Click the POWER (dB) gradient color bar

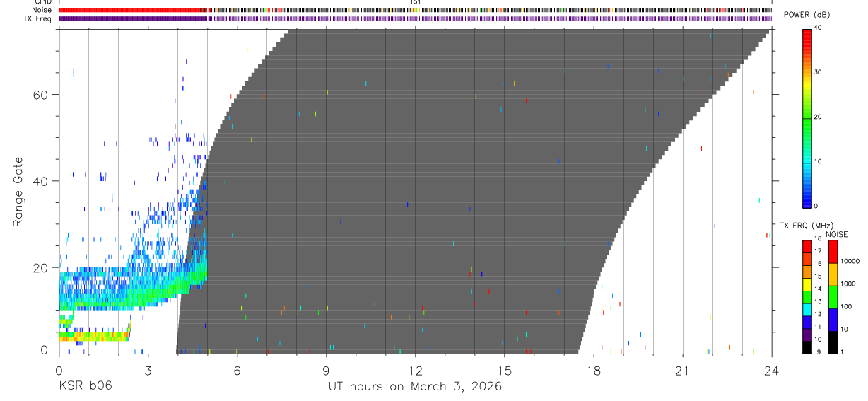point(807,118)
